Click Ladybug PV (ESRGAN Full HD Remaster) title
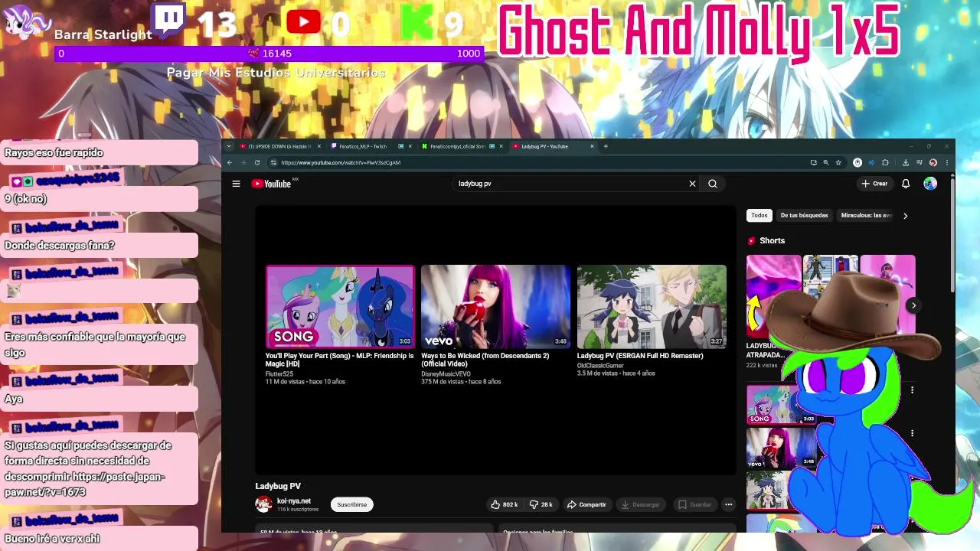Image resolution: width=980 pixels, height=551 pixels. click(640, 356)
